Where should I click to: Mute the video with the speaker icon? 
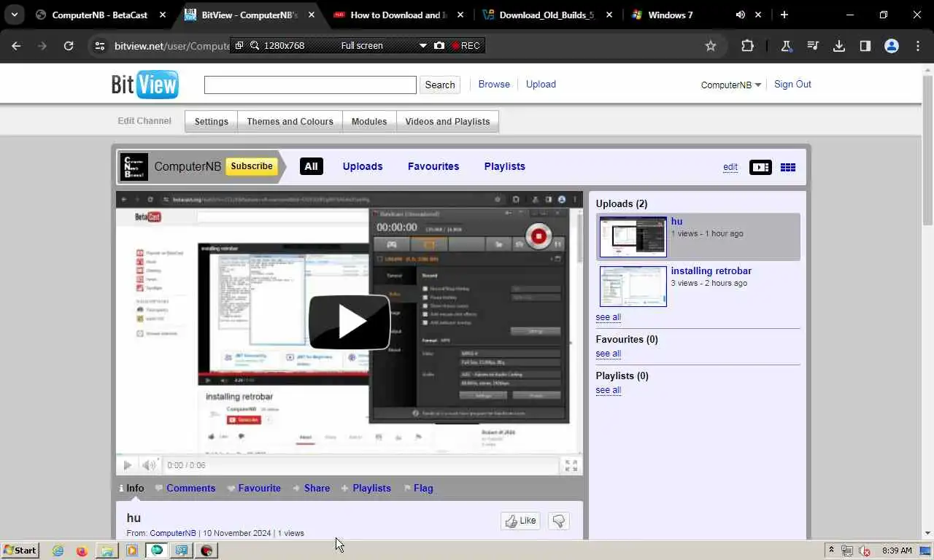[x=149, y=465]
